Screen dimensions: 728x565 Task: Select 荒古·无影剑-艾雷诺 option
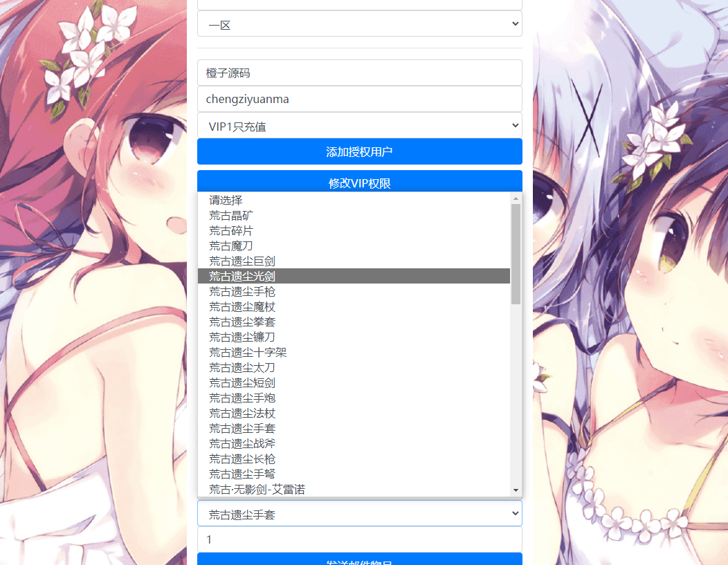click(x=353, y=489)
